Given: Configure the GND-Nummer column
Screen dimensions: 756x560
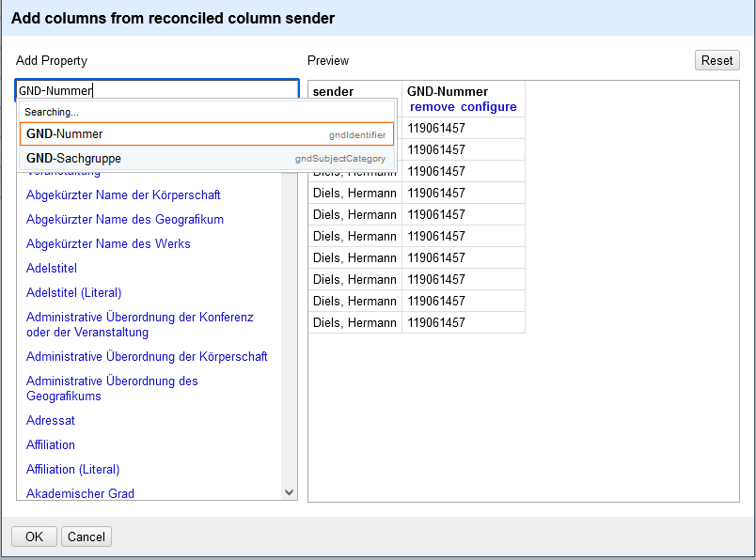Looking at the screenshot, I should pyautogui.click(x=488, y=107).
